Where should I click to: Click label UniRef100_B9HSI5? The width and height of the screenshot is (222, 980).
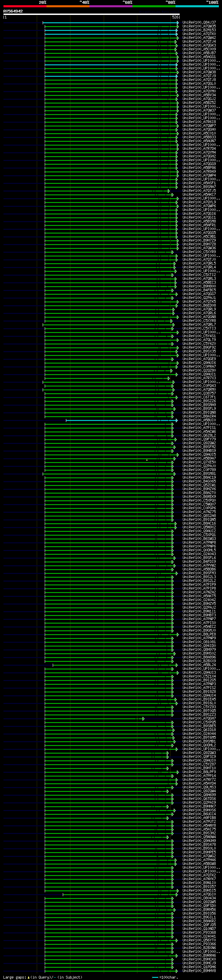(x=199, y=890)
